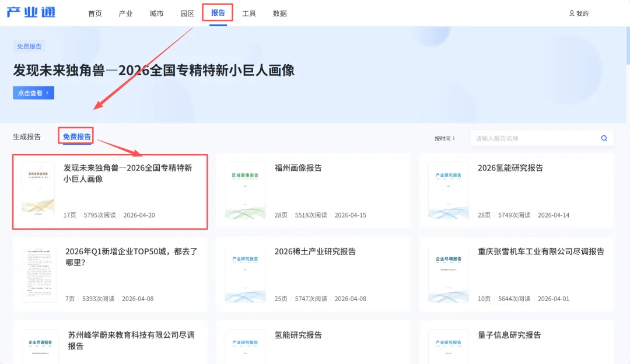This screenshot has height=364, width=630.
Task: Select the 免费报告 tab
Action: (x=77, y=136)
